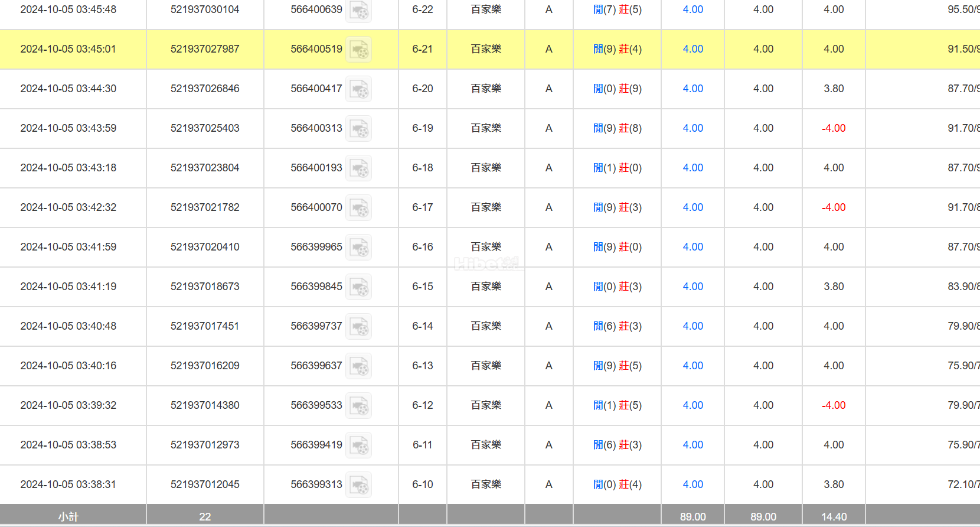This screenshot has height=527, width=980.
Task: Open video replay icon for round 566400639
Action: (x=358, y=10)
